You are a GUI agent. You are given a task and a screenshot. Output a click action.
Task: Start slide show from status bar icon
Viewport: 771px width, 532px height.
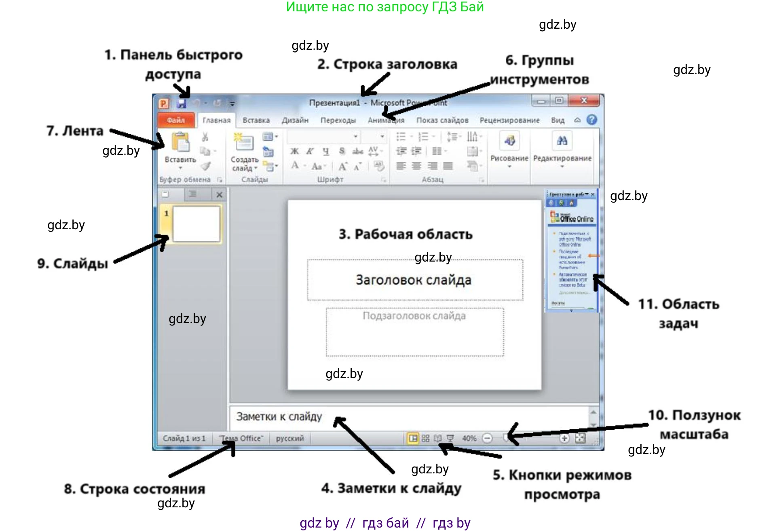450,438
